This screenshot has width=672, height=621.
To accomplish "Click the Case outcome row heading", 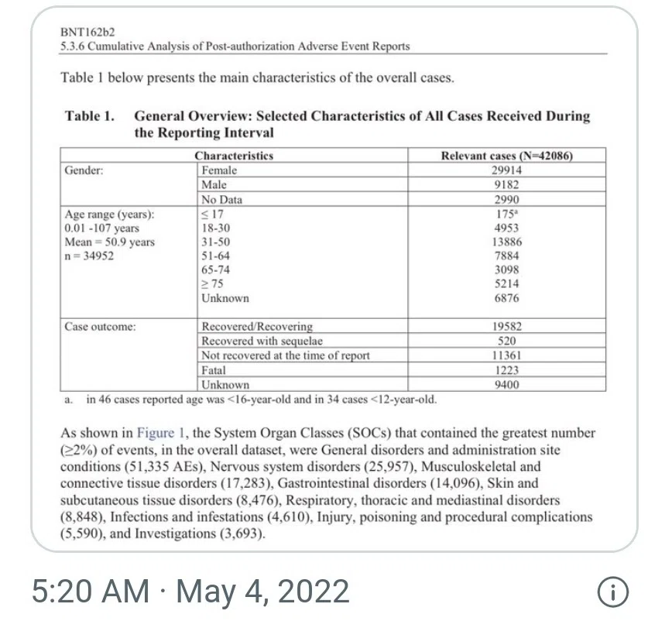I will 101,327.
